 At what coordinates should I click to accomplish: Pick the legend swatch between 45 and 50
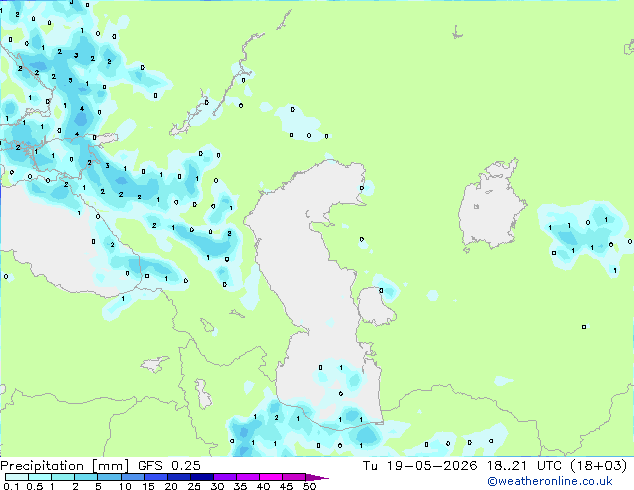[x=294, y=477]
